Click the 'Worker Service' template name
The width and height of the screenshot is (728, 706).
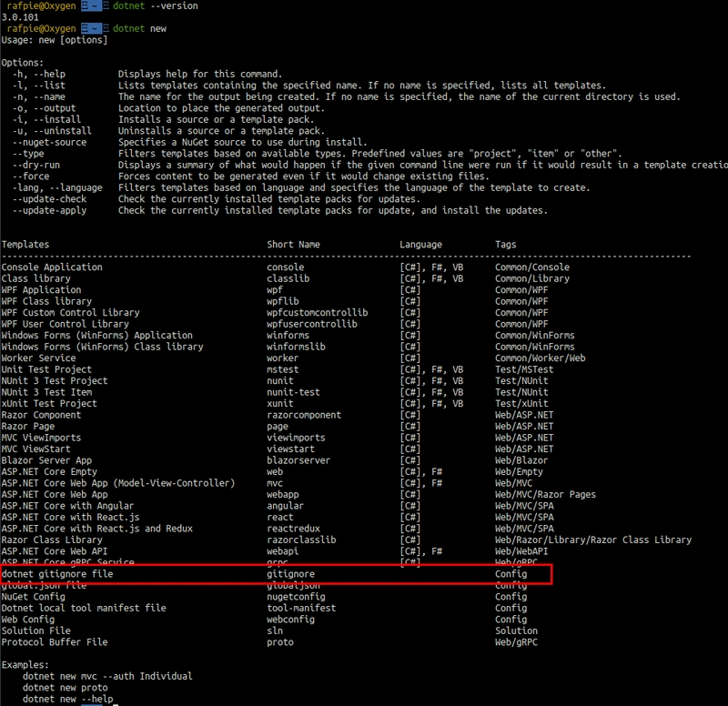(38, 358)
